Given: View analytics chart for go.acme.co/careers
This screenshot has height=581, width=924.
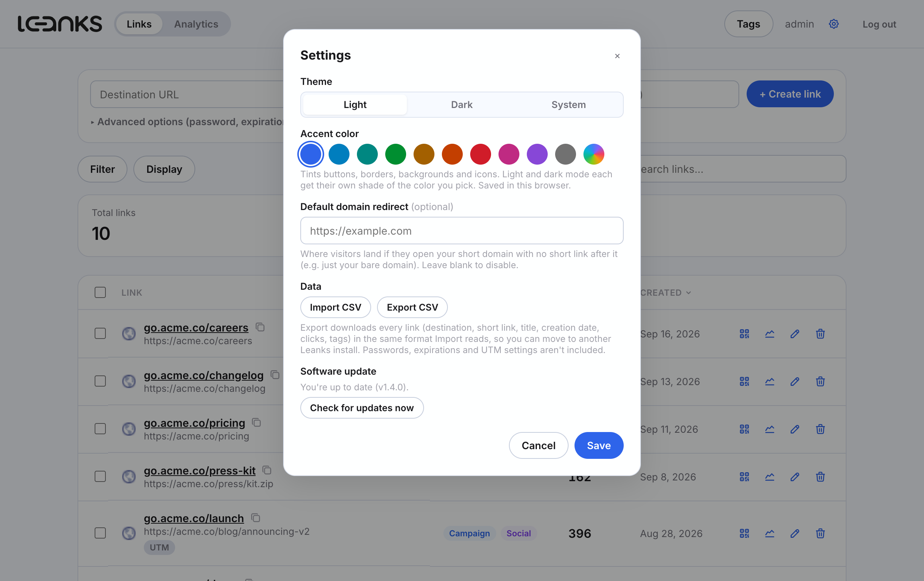Looking at the screenshot, I should 769,334.
